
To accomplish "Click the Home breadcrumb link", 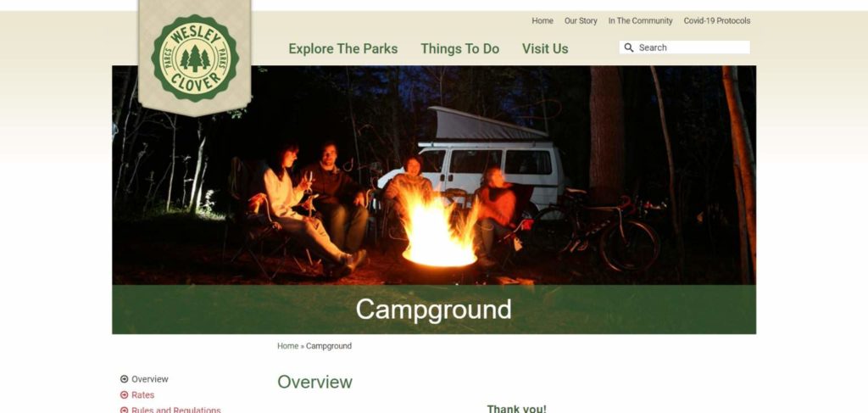I will point(288,346).
